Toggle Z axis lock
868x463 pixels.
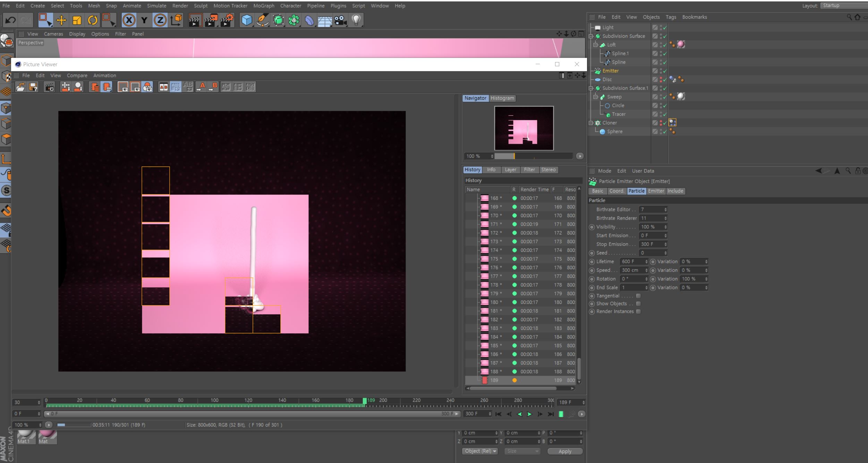click(160, 20)
